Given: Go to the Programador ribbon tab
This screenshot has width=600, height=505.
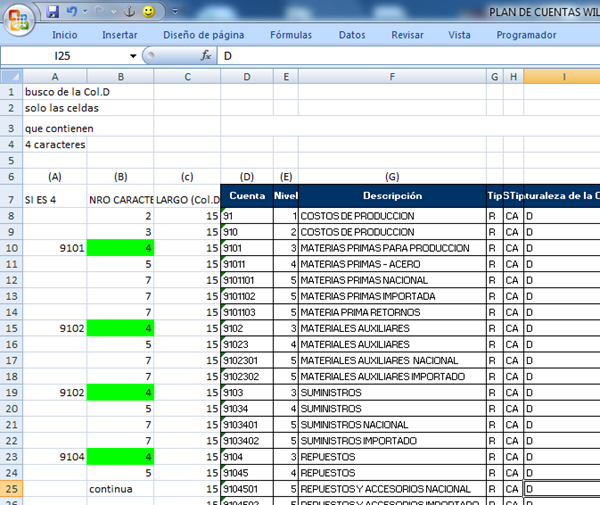Looking at the screenshot, I should pos(526,35).
